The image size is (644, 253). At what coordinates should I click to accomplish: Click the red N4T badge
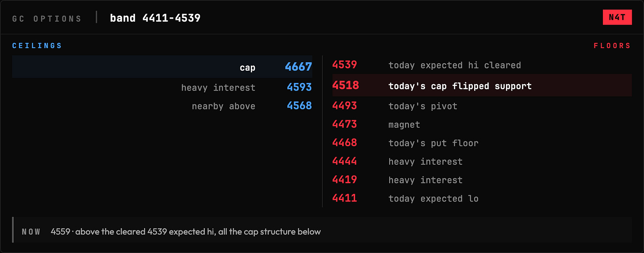(617, 17)
